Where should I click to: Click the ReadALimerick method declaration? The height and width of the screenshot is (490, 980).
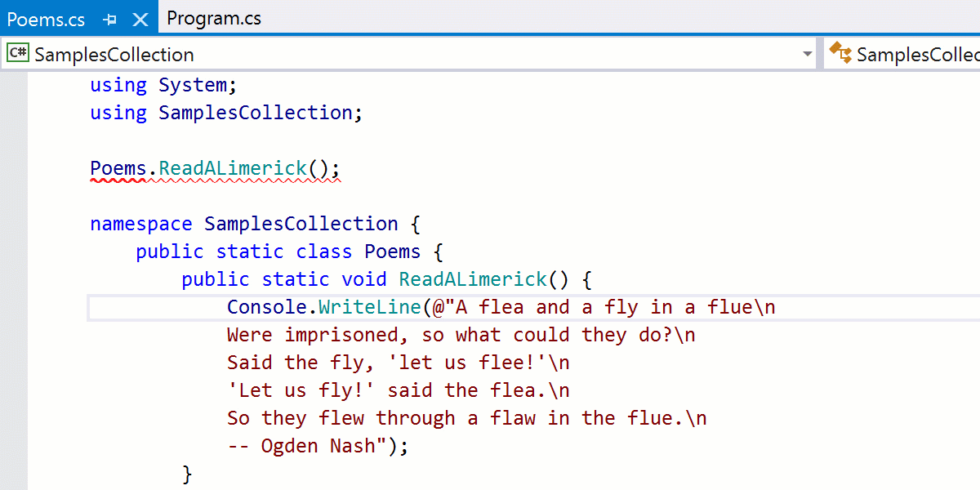pos(473,279)
